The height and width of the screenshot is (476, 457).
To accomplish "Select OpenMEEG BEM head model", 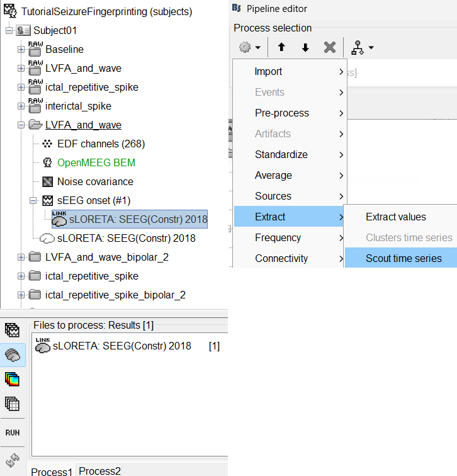I will coord(96,162).
